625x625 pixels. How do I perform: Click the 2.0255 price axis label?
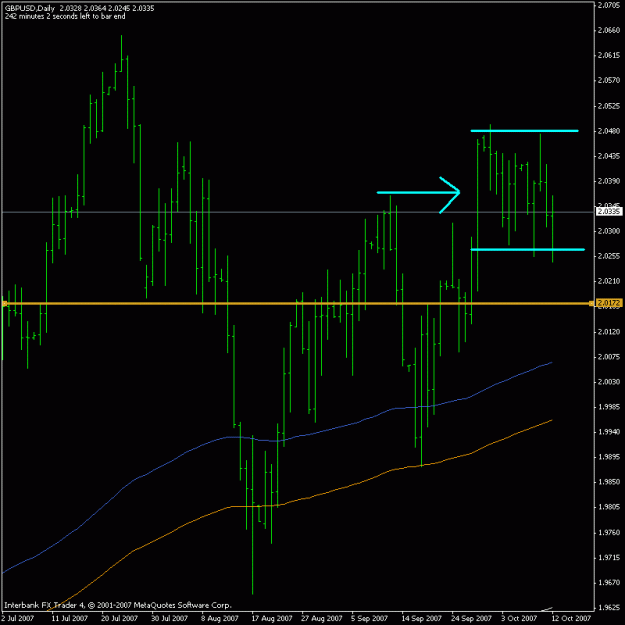click(609, 256)
